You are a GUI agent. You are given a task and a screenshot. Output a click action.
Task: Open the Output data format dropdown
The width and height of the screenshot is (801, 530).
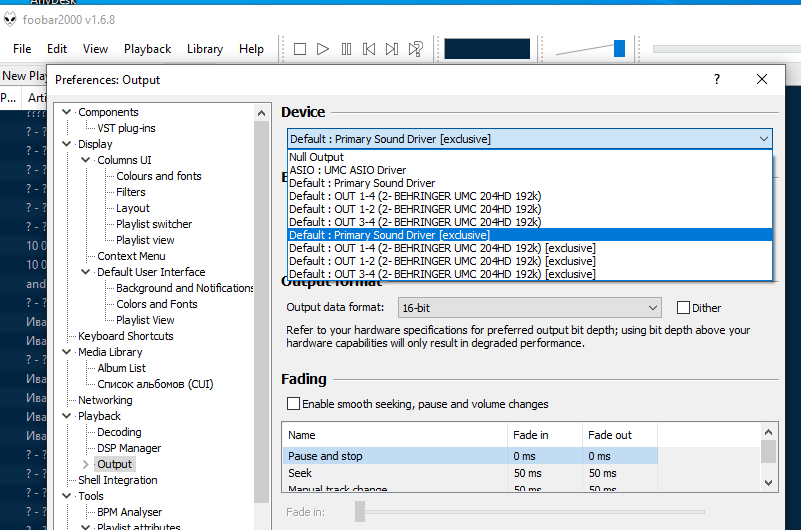point(530,308)
